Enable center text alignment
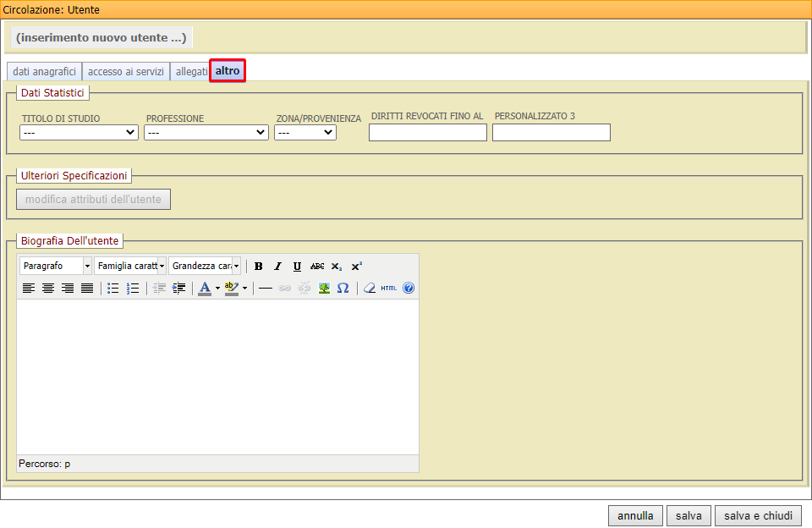 [x=49, y=288]
